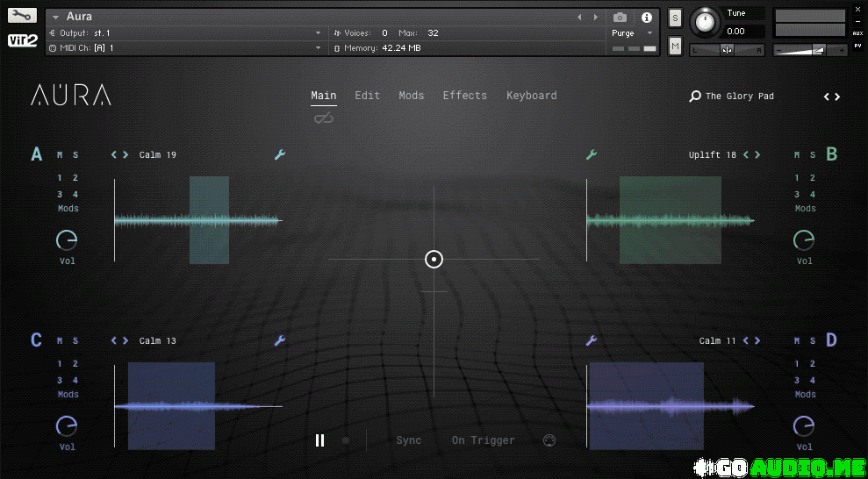Screen dimensions: 868x479
Task: Select mod slot 1 on layer A
Action: click(x=60, y=177)
